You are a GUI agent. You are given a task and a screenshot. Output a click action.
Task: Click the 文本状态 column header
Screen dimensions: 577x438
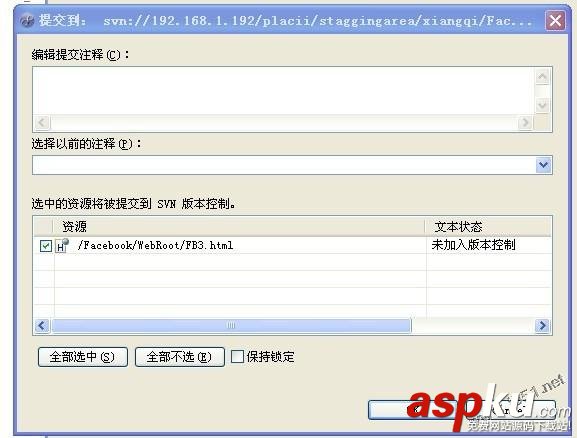click(x=488, y=226)
